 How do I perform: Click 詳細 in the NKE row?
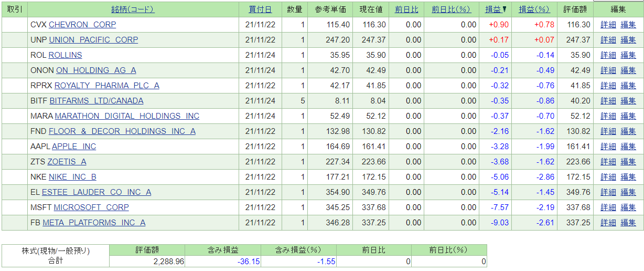608,177
